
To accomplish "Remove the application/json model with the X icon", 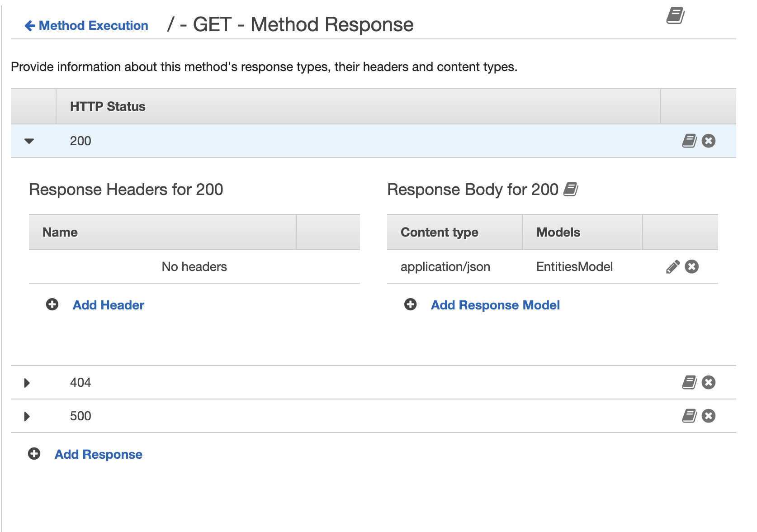I will click(691, 267).
